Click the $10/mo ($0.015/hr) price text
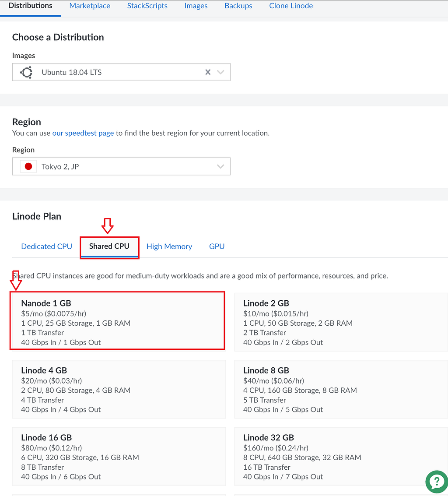Screen dimensions: 448x496 pyautogui.click(x=276, y=313)
